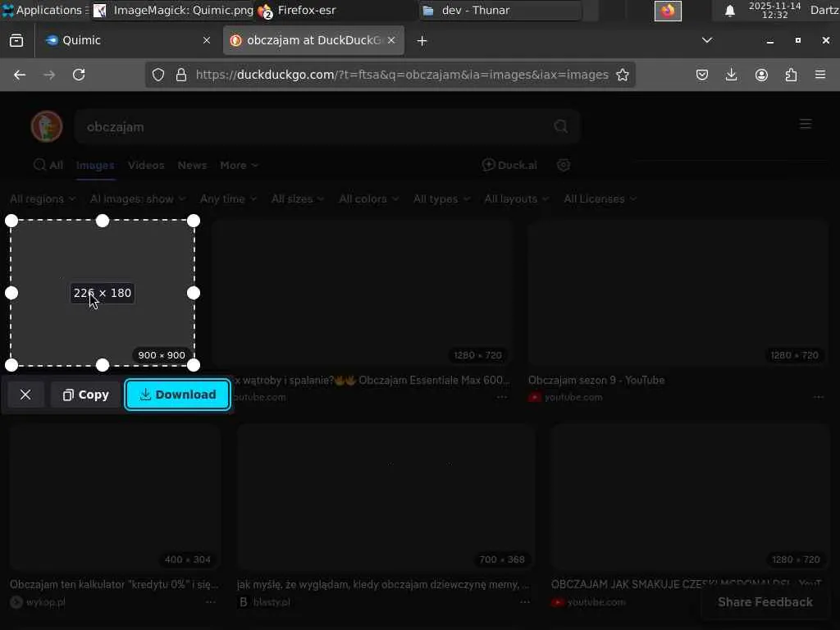Close the obczajam DuckDuckGo tab
The image size is (840, 630).
[391, 41]
